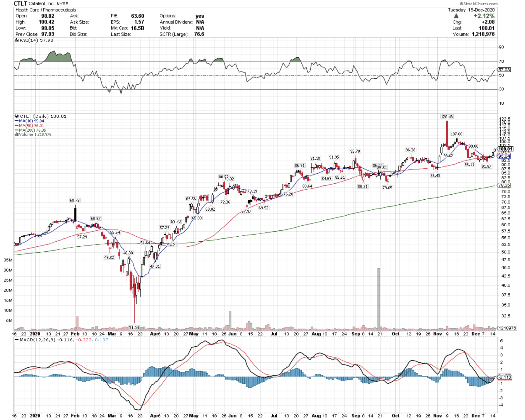Click the candlestick icon before CTLT (Daily)
This screenshot has height=420, width=525.
pyautogui.click(x=17, y=116)
